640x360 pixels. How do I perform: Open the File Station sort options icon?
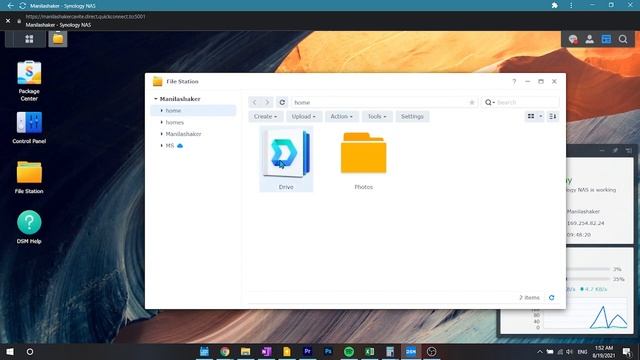coord(553,116)
